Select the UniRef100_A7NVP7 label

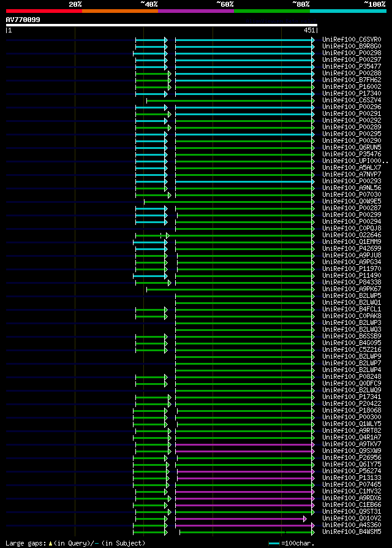pyautogui.click(x=352, y=175)
